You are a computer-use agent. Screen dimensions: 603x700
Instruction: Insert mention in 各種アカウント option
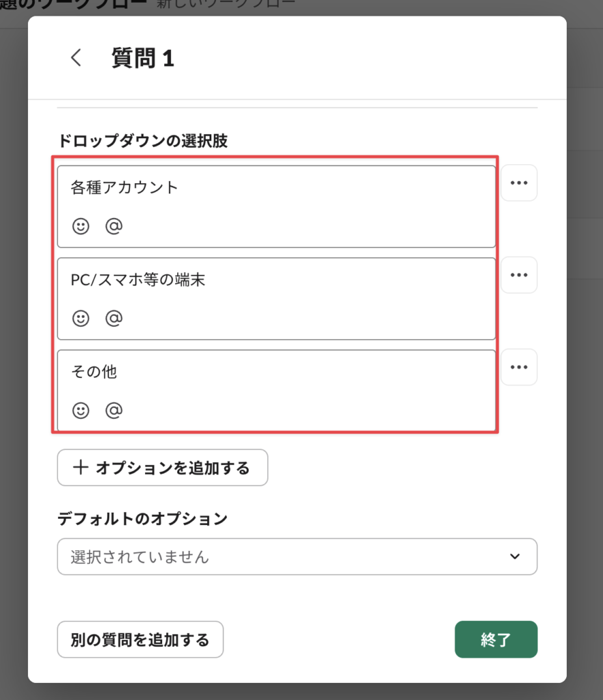[113, 226]
